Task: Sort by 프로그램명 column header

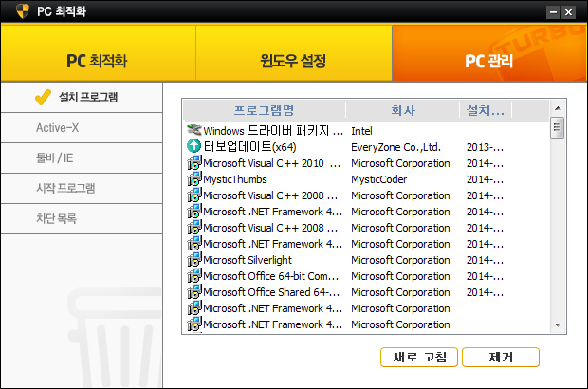Action: click(x=265, y=110)
